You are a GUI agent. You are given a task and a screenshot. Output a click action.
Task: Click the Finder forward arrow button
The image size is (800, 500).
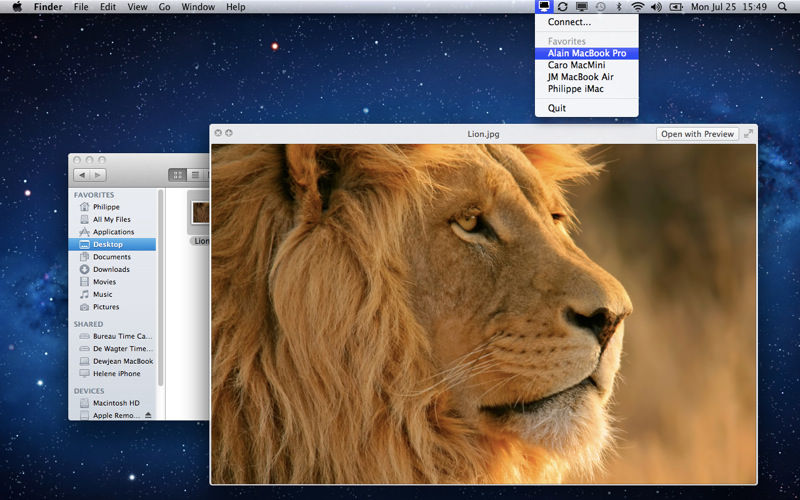(98, 175)
